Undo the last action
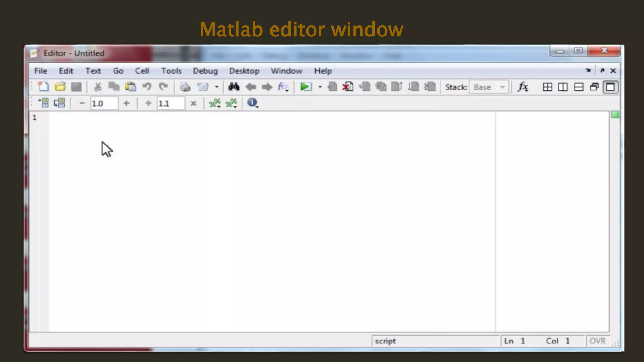The image size is (644, 362). 147,87
